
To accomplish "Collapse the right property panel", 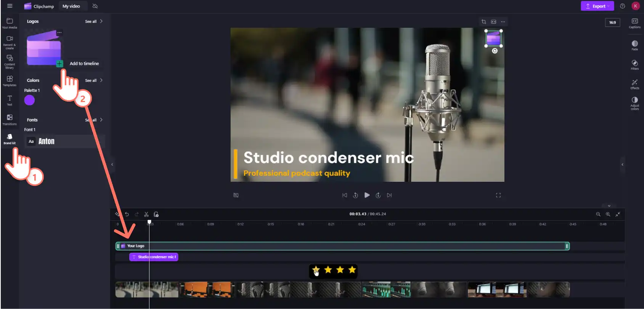I will (622, 164).
